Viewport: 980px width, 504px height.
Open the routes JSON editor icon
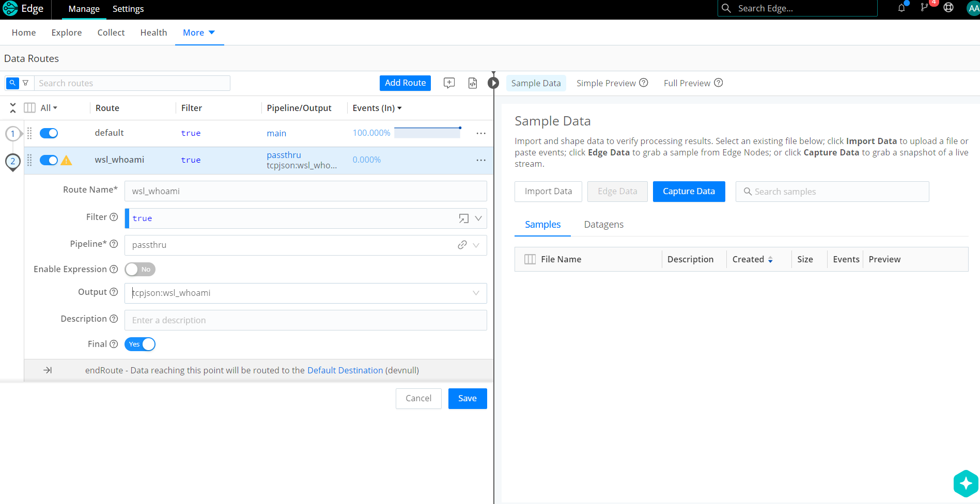coord(473,83)
